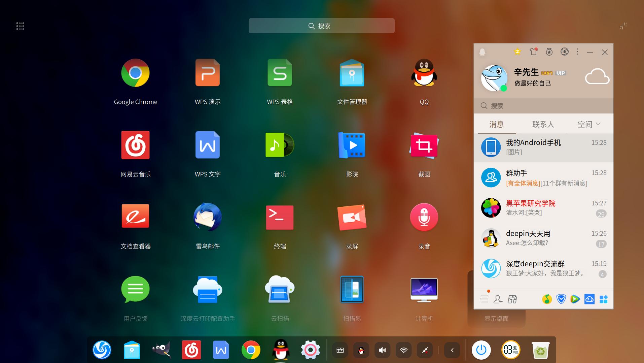Click the launcher search field
The image size is (644, 363).
point(321,26)
